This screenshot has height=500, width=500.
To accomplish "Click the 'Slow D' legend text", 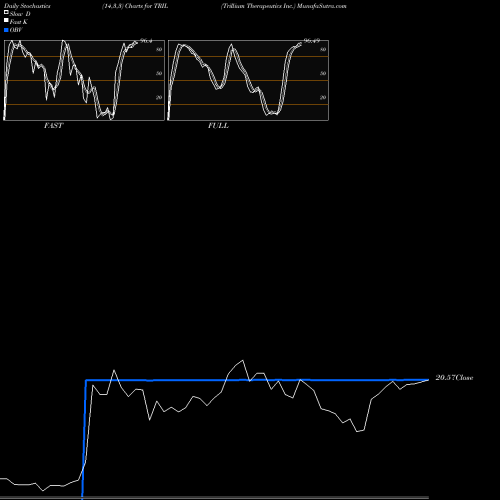I will [x=20, y=14].
